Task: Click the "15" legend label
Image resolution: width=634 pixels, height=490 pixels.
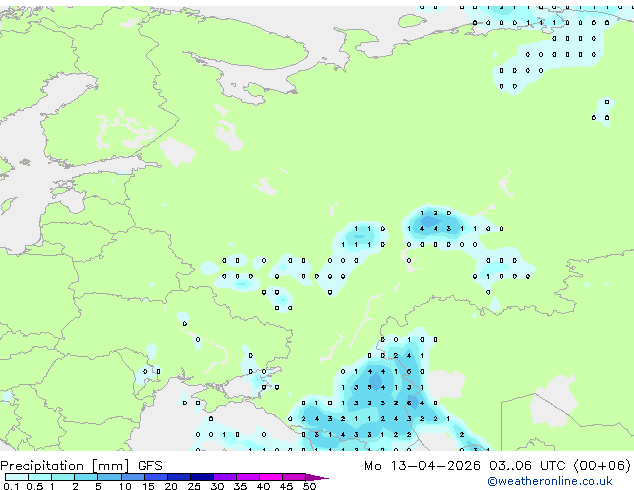Action: click(x=148, y=486)
